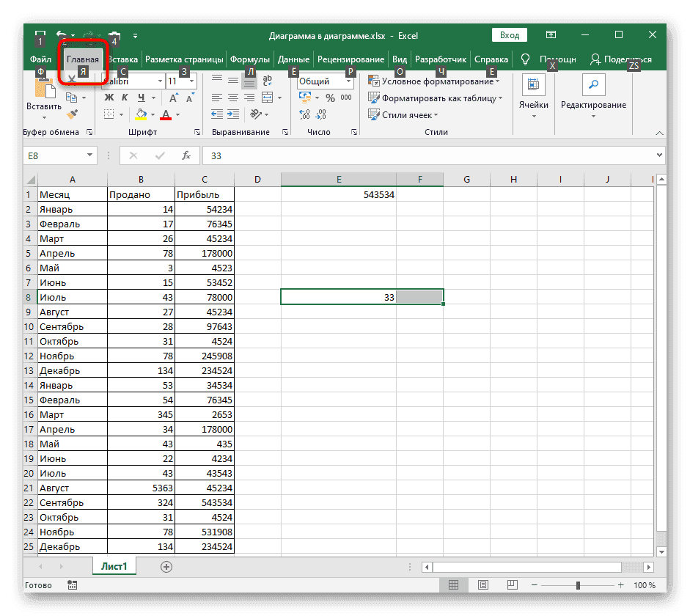
Task: Switch to the Вставка tab
Action: pyautogui.click(x=122, y=59)
